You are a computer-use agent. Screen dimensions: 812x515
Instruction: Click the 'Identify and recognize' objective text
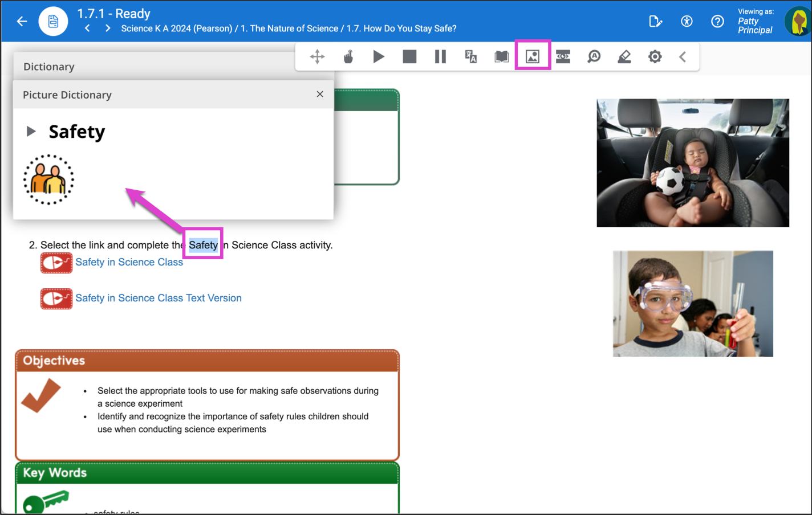point(233,423)
